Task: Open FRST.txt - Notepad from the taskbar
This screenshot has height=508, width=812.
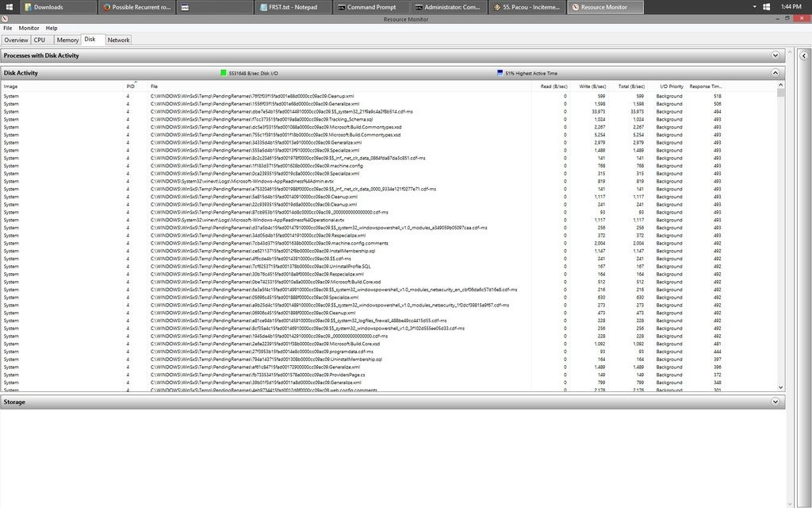Action: 293,7
